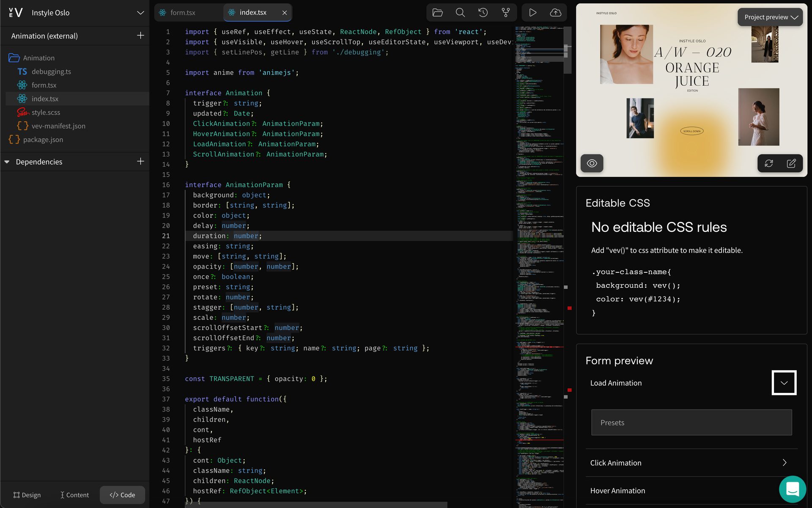
Task: Click the git branch/fork icon
Action: 505,13
